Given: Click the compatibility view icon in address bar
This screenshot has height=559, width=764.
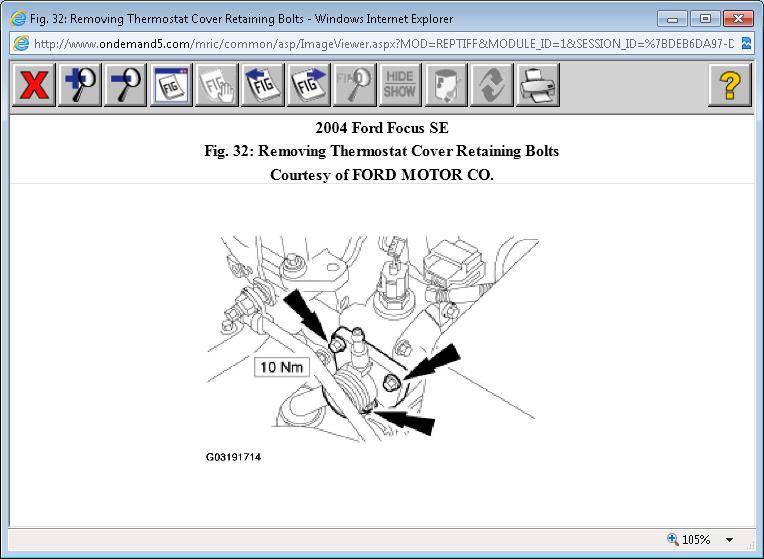Looking at the screenshot, I should 746,44.
